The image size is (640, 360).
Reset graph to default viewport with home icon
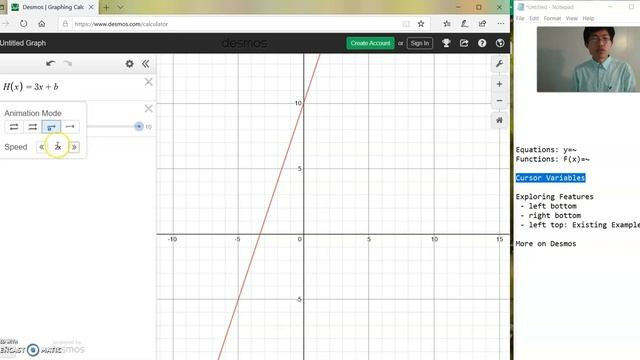point(499,120)
